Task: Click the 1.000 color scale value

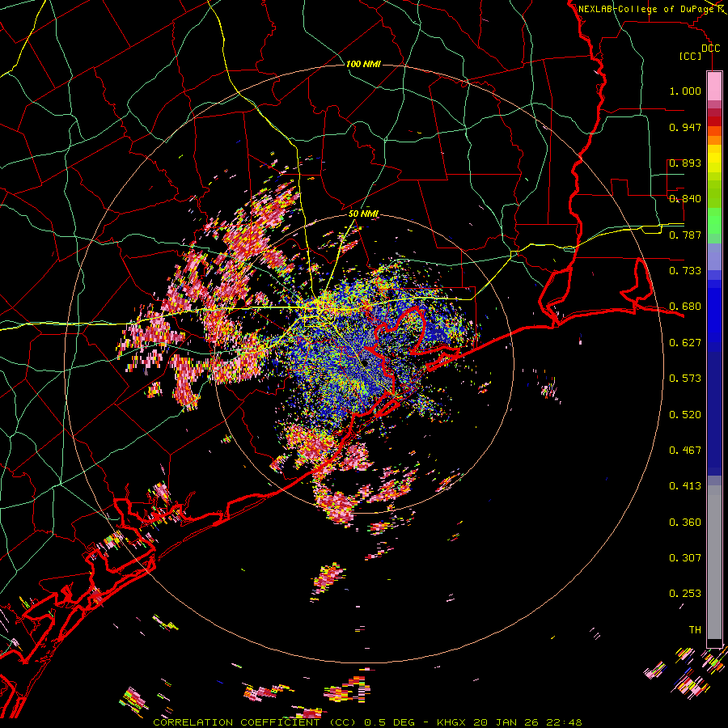Action: tap(685, 91)
